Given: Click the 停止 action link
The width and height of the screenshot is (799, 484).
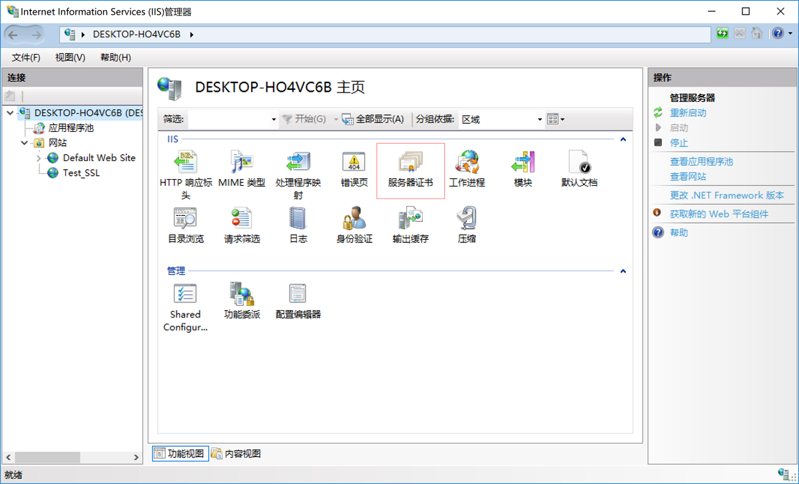Looking at the screenshot, I should [679, 143].
